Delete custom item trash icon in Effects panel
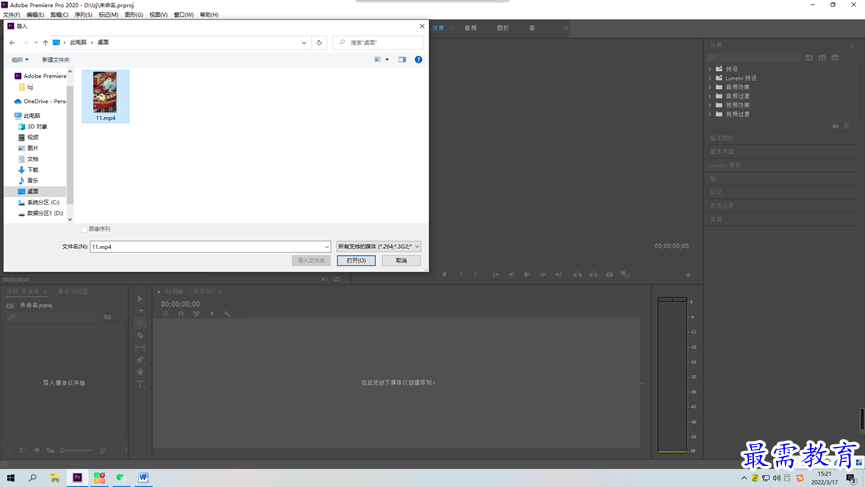865x487 pixels. pyautogui.click(x=846, y=126)
